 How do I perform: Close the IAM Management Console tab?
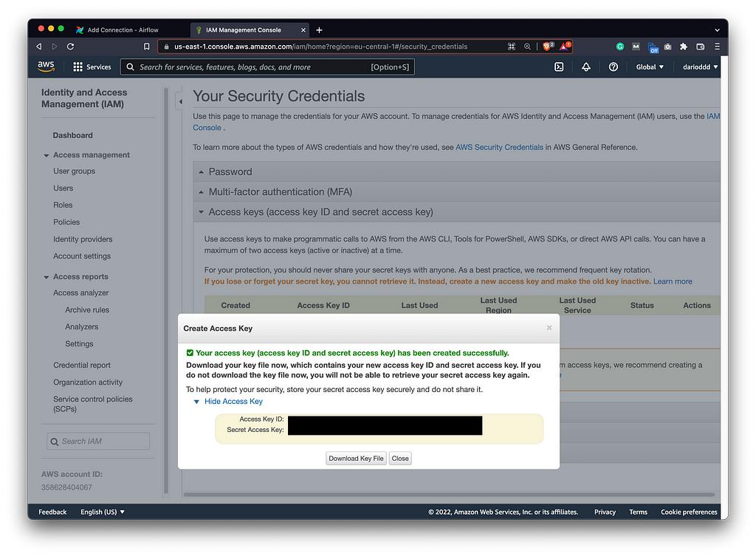[303, 30]
